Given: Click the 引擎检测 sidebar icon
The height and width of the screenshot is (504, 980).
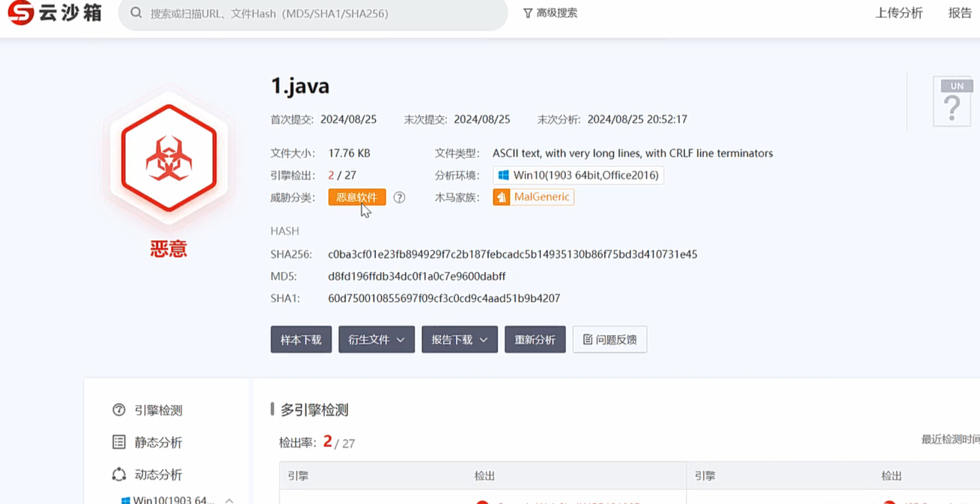Looking at the screenshot, I should click(x=119, y=410).
